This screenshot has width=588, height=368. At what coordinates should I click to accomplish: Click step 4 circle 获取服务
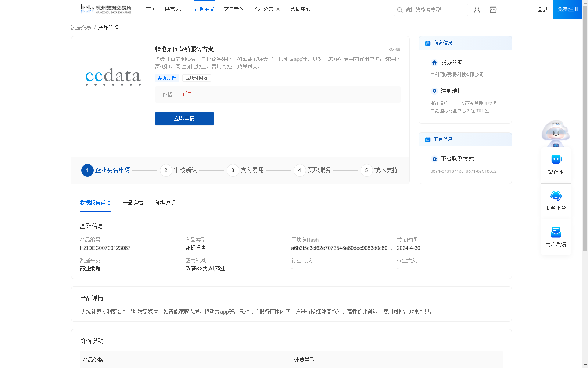pyautogui.click(x=300, y=170)
